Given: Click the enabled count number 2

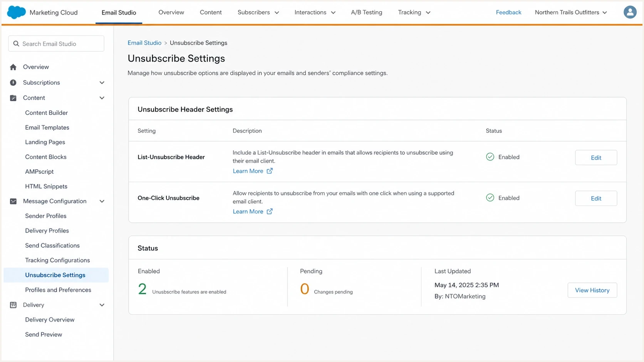Looking at the screenshot, I should point(142,289).
